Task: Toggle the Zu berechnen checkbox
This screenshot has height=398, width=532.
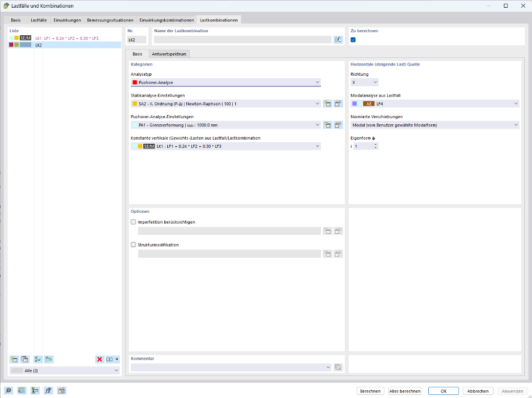Action: (x=353, y=40)
